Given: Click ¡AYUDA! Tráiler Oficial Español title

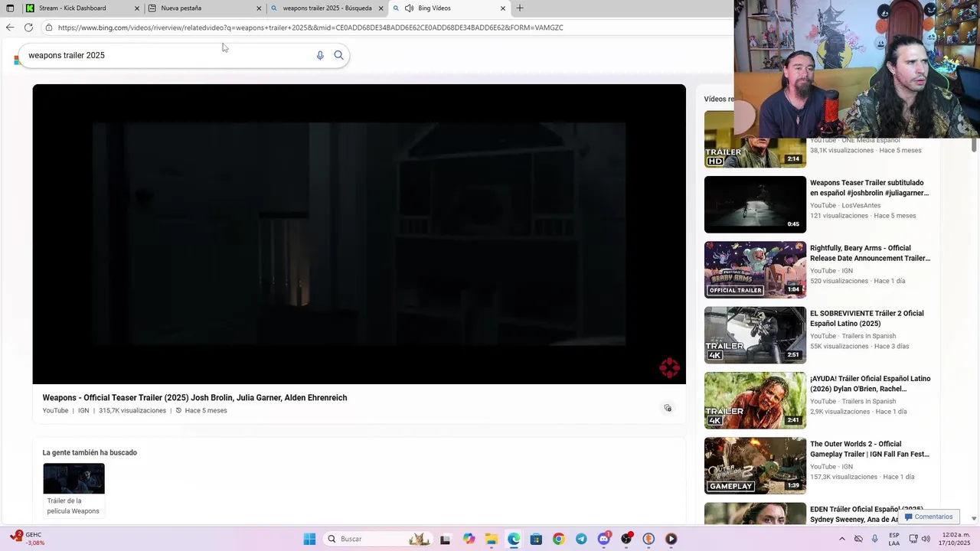Looking at the screenshot, I should point(870,383).
